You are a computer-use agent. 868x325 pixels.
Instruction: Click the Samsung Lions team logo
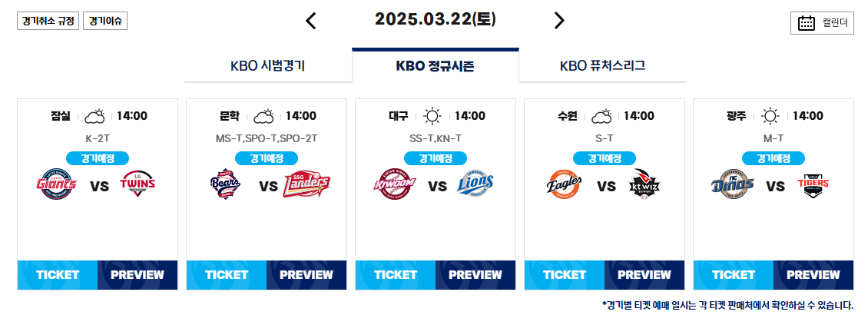tap(476, 184)
